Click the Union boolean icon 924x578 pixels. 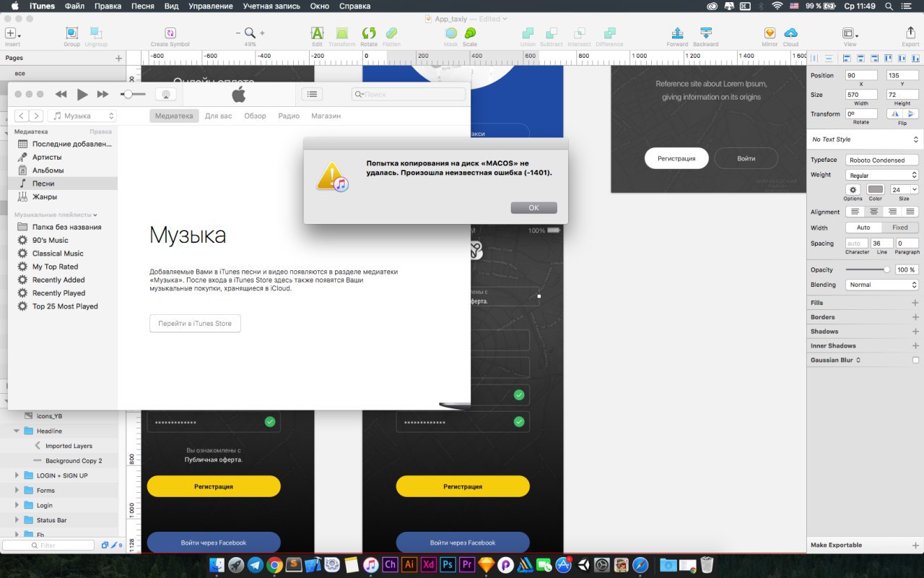tap(528, 33)
